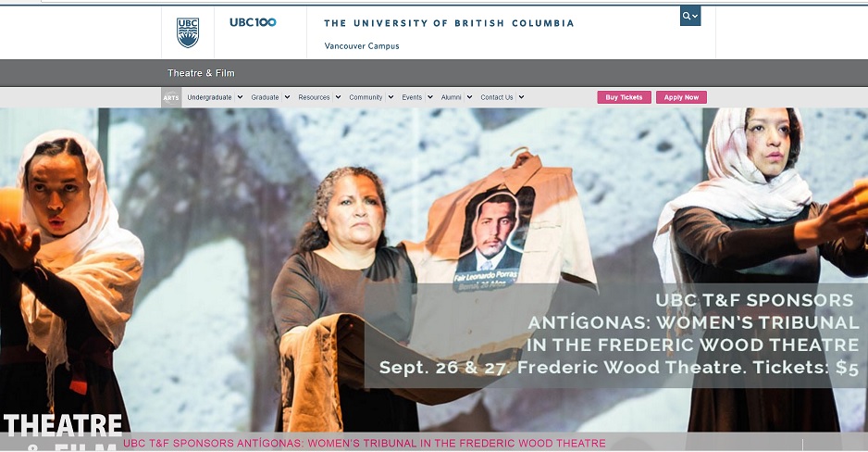The height and width of the screenshot is (452, 868).
Task: Expand the Resources menu arrow
Action: coord(338,97)
